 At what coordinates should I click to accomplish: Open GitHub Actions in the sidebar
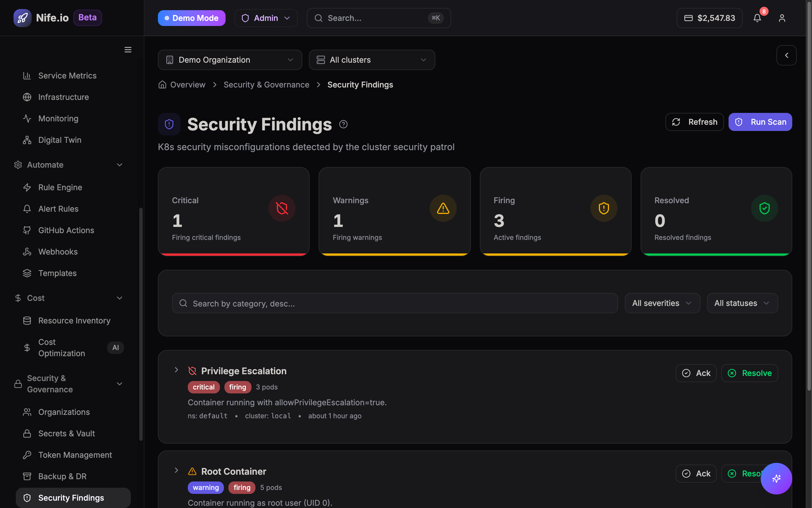[x=73, y=231]
